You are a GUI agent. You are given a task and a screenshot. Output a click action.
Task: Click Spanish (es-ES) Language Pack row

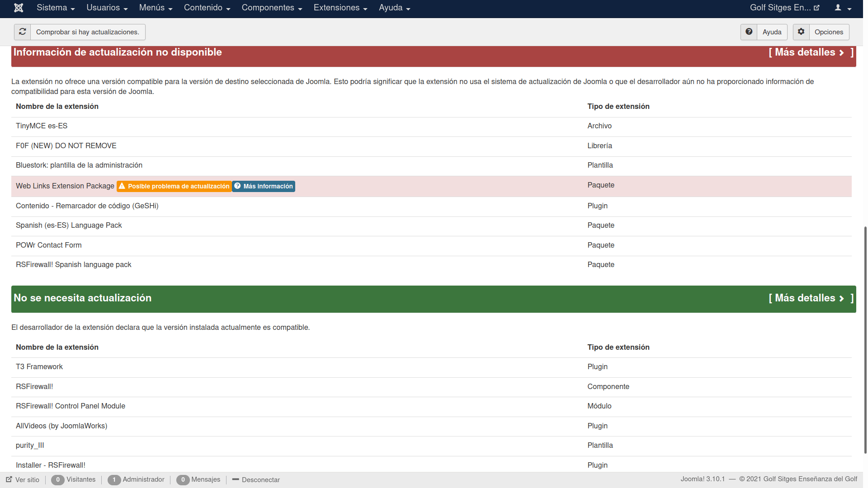point(431,225)
